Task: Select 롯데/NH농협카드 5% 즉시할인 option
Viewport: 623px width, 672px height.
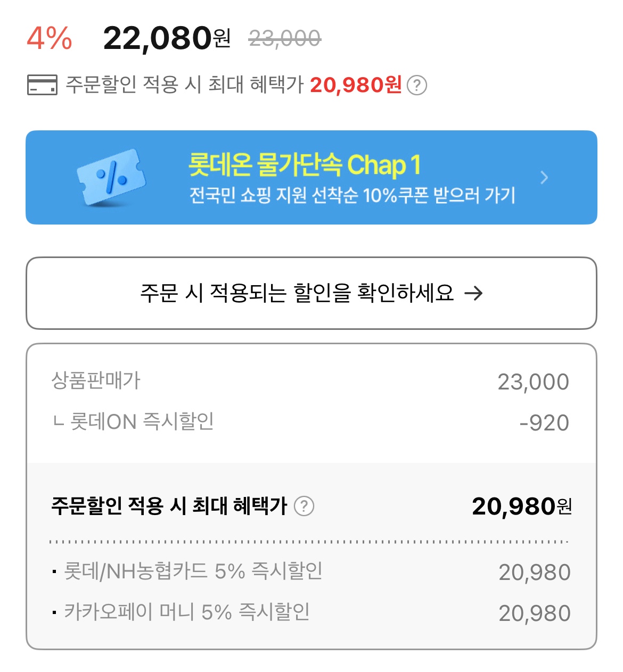Action: [x=311, y=571]
